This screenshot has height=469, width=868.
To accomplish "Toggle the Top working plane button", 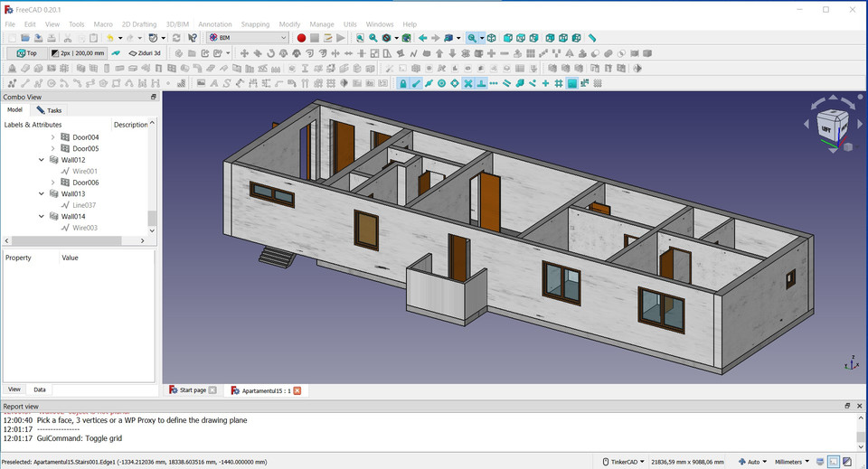I will coord(26,53).
